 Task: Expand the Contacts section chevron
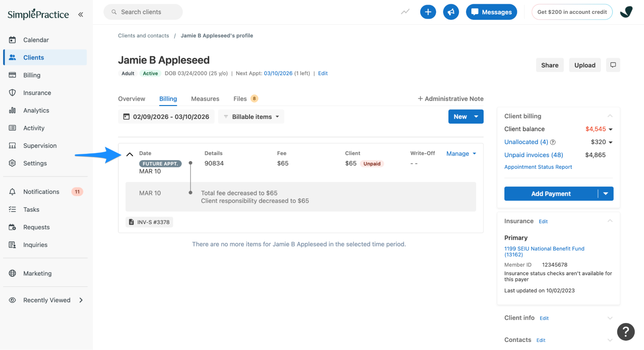point(610,340)
